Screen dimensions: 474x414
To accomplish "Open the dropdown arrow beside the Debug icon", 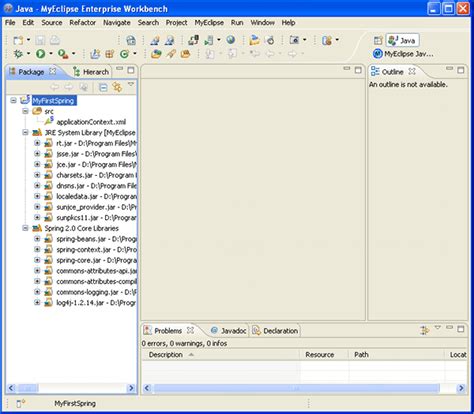I will click(28, 53).
